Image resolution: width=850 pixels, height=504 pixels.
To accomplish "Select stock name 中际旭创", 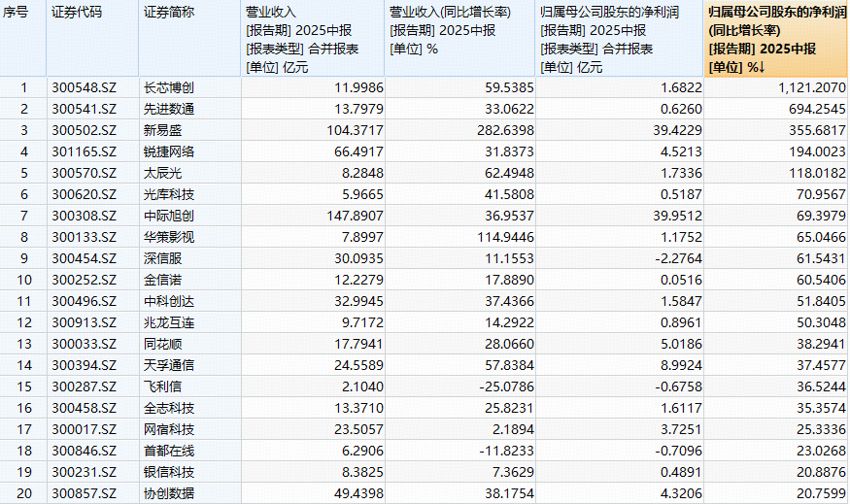I will click(x=169, y=216).
